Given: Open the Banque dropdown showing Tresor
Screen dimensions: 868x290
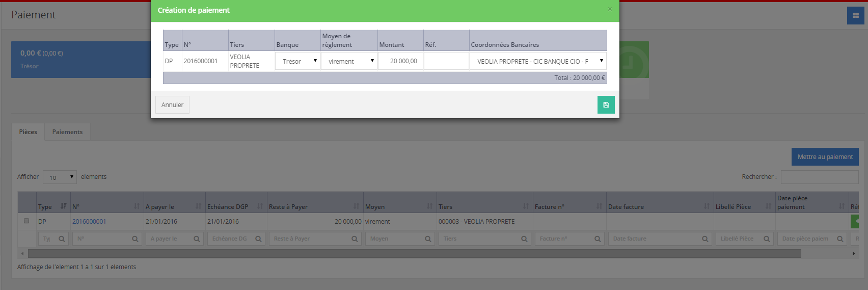Looking at the screenshot, I should point(298,61).
